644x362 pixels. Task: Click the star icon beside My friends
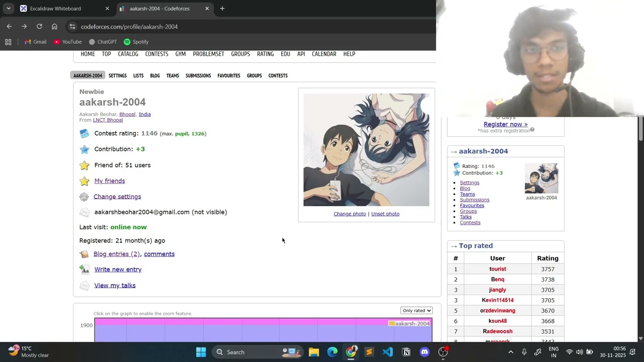point(84,181)
